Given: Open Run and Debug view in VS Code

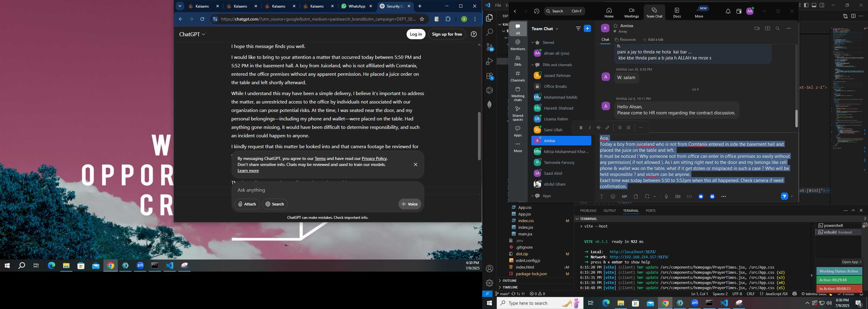Looking at the screenshot, I should (489, 61).
